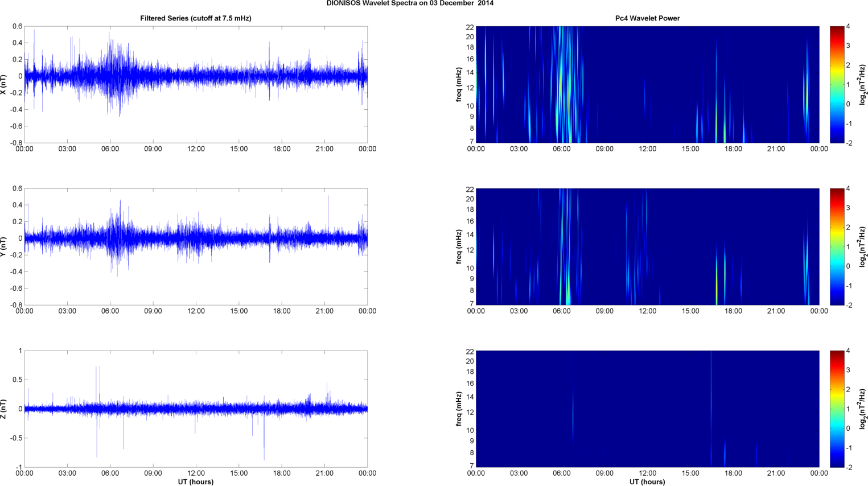Click the '0' tick on the bottom colorbar
This screenshot has height=486, width=868.
[x=848, y=429]
